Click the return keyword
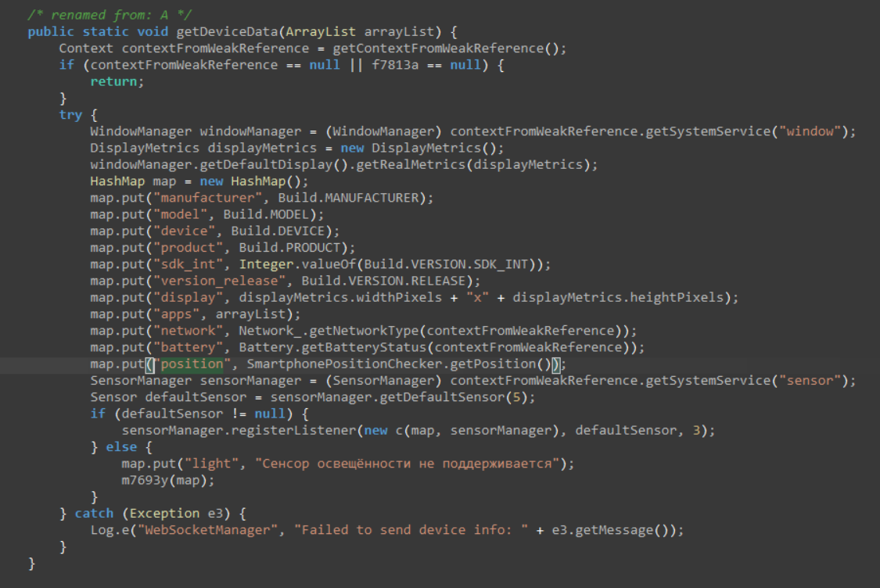Image resolution: width=880 pixels, height=588 pixels. click(x=117, y=81)
